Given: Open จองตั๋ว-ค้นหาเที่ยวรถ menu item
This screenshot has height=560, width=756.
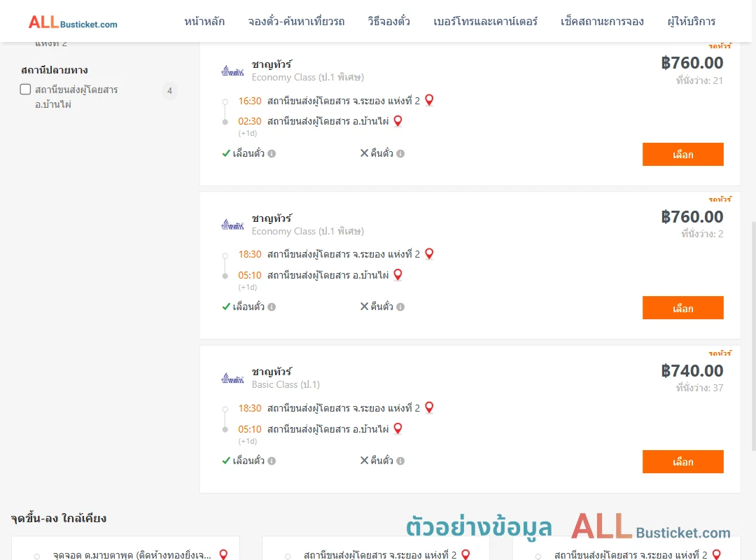Looking at the screenshot, I should (296, 21).
